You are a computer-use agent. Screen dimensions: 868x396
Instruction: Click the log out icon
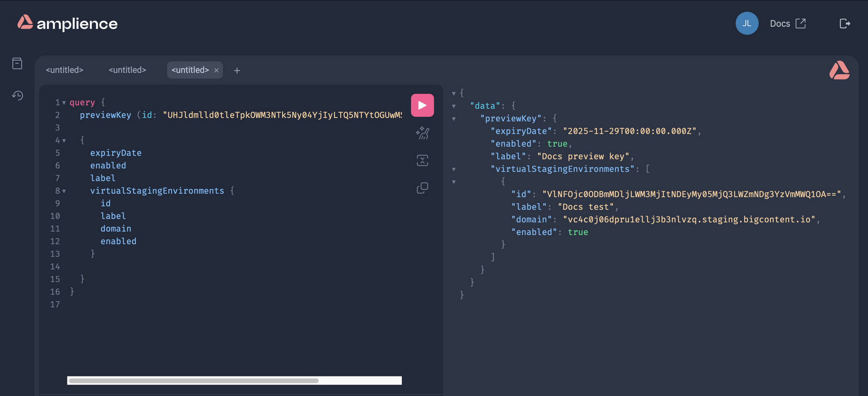[x=844, y=24]
